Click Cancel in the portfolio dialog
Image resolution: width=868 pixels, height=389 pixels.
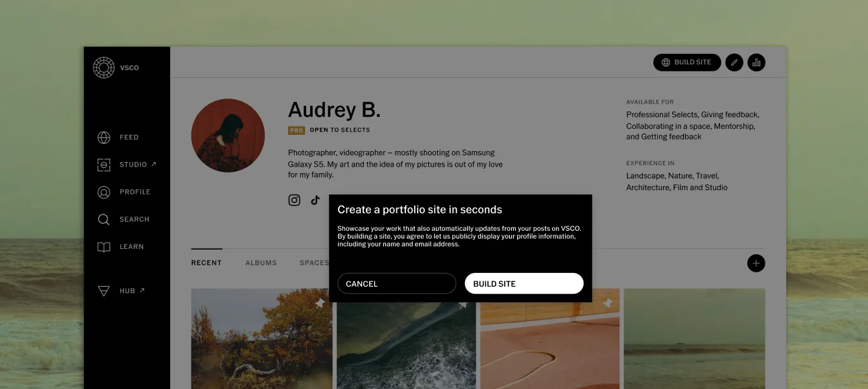(x=397, y=283)
